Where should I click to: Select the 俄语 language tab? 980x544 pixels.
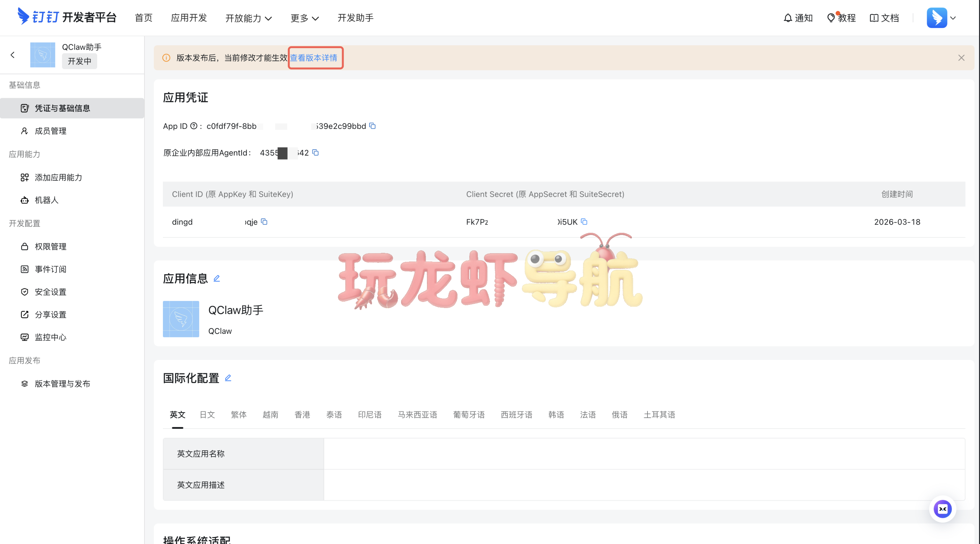pyautogui.click(x=619, y=415)
